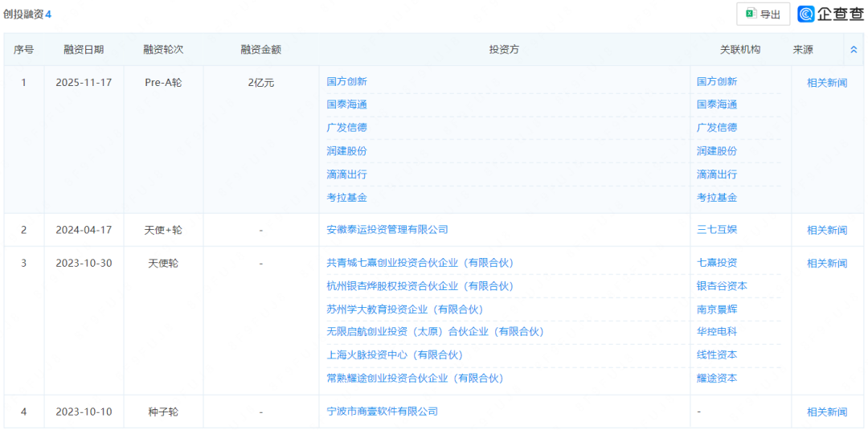Image resolution: width=868 pixels, height=430 pixels.
Task: Open 安徽泰运投资管理有限公司 link
Action: tap(387, 230)
